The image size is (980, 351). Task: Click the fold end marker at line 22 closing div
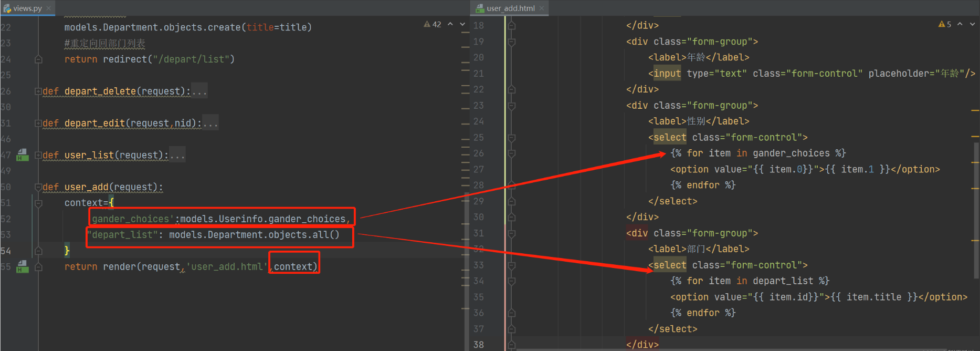pos(512,89)
